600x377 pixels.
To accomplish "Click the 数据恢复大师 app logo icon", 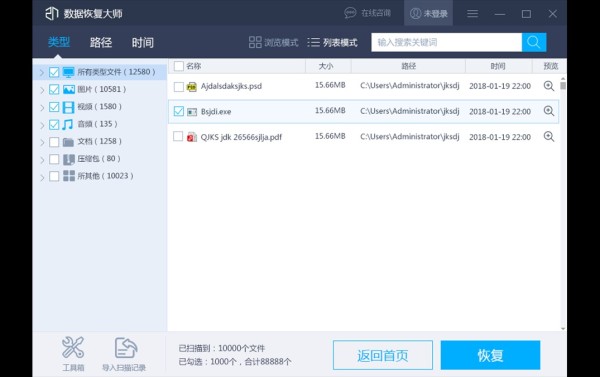I will tap(52, 13).
